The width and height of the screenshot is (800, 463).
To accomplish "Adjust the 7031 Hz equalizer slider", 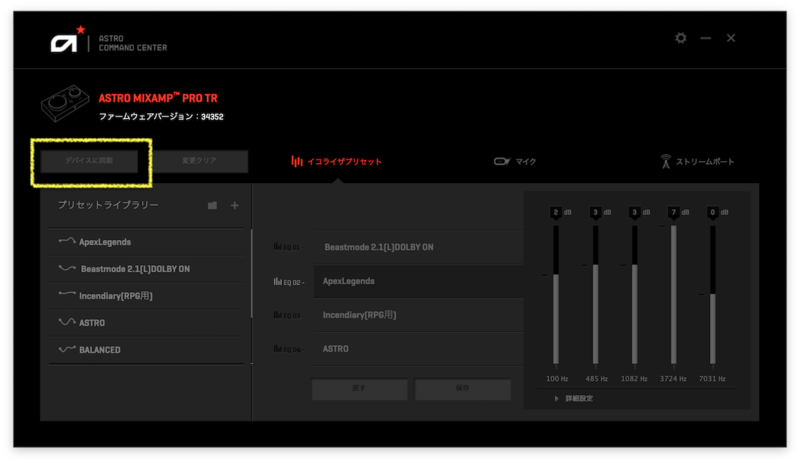I will coord(713,295).
